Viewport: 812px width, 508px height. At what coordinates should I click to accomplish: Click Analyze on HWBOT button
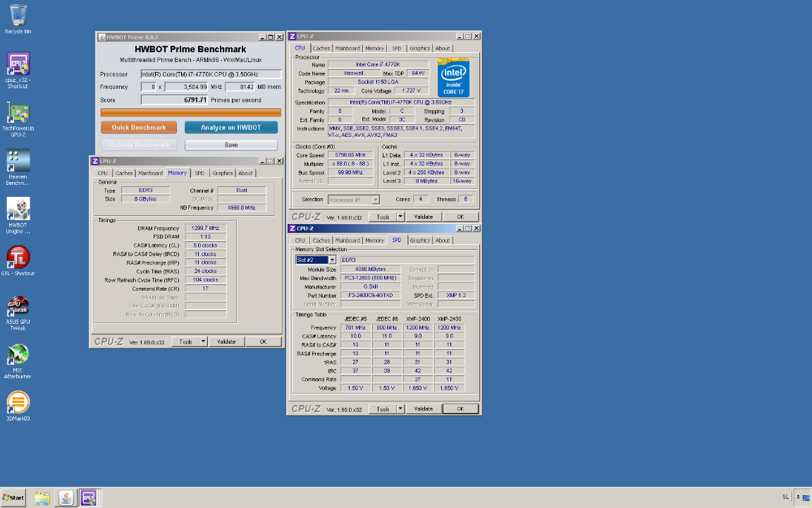[231, 128]
